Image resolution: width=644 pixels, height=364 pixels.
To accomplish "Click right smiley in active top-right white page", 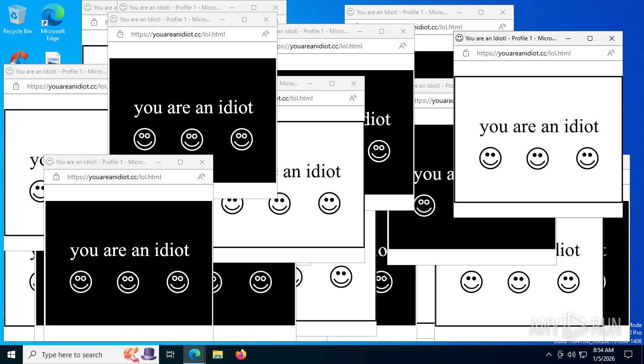I will point(587,158).
